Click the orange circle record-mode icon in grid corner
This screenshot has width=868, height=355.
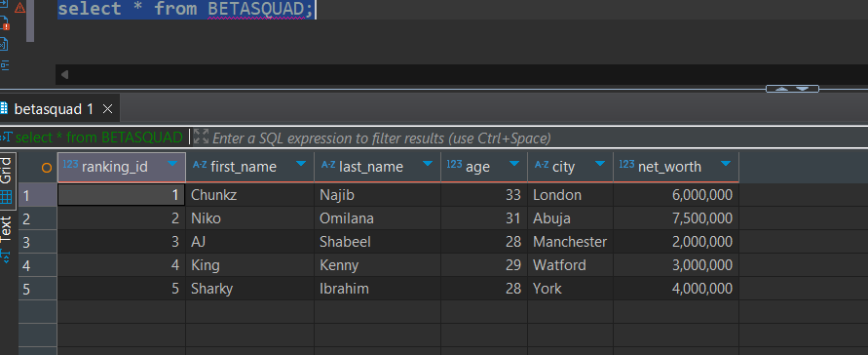(47, 167)
